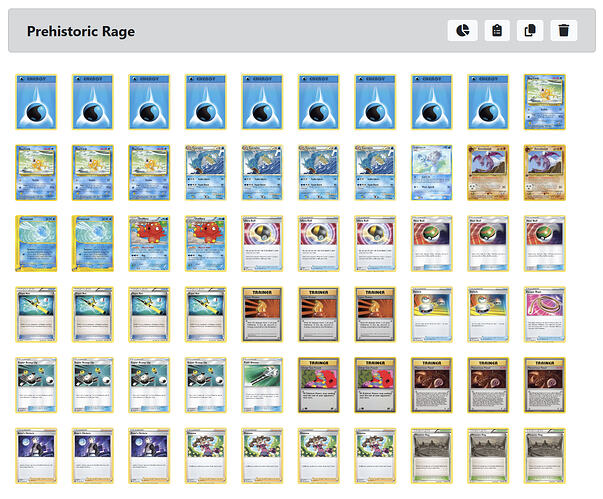Screen dimensions: 603x499
Task: Select the Prehistoric Rage deck title
Action: [x=81, y=31]
